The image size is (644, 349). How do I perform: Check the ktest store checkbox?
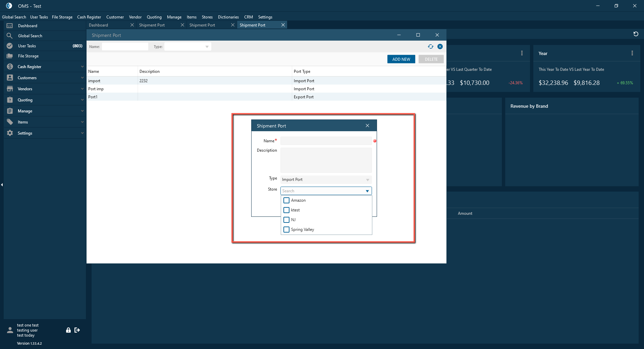[x=286, y=210]
